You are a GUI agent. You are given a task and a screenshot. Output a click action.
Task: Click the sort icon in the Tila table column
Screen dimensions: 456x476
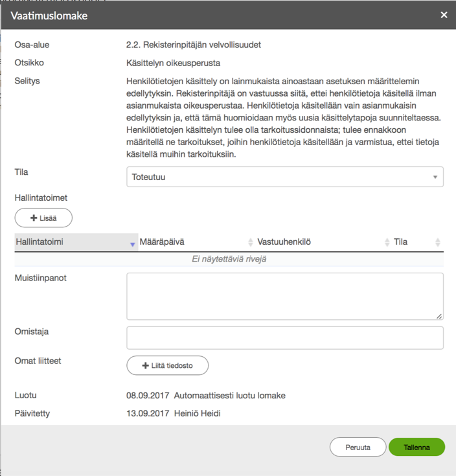[438, 242]
